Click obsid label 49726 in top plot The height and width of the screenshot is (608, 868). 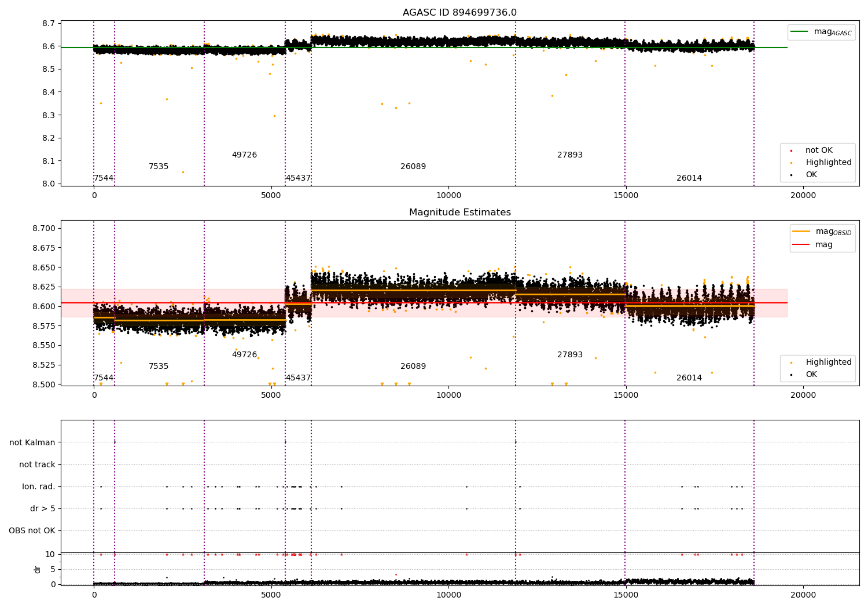click(244, 155)
